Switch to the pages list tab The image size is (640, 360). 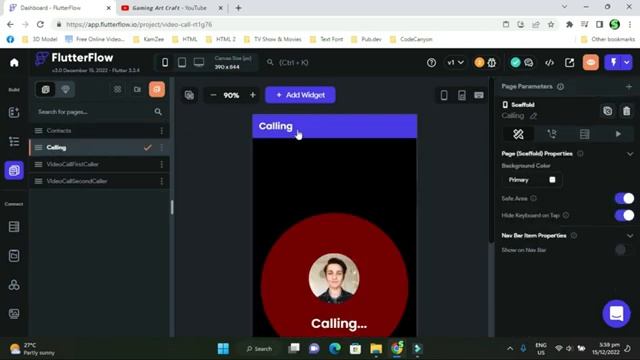(x=46, y=89)
